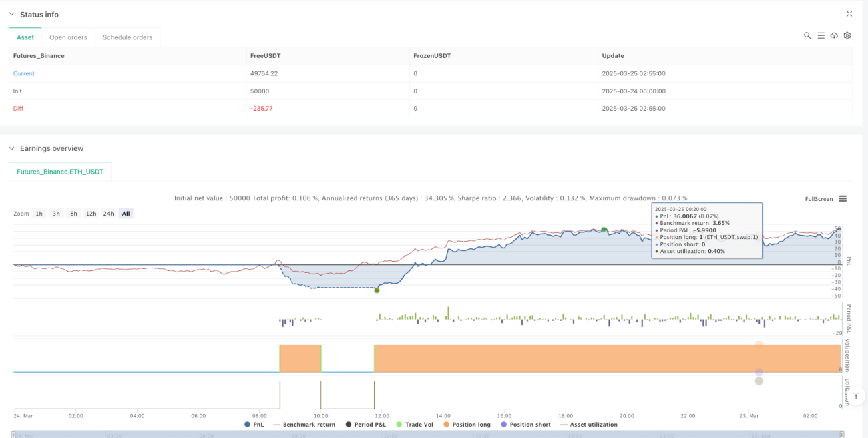The image size is (868, 438).
Task: Set chart zoom to 12h
Action: (91, 214)
